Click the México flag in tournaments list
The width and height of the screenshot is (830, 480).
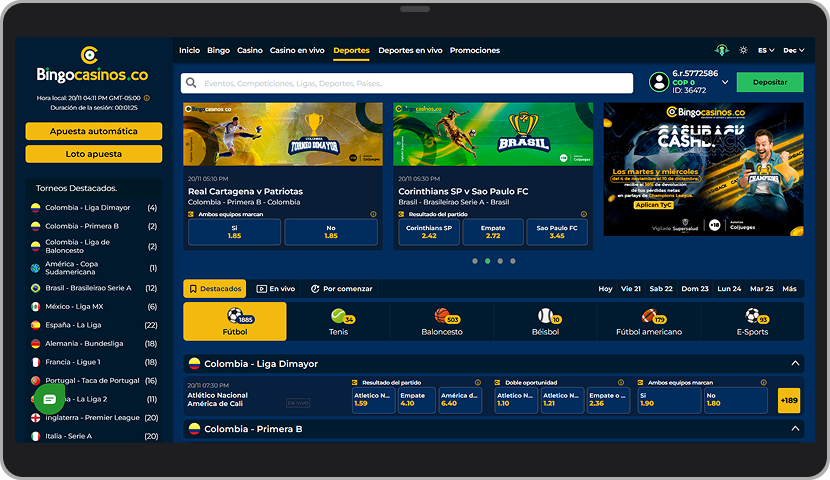point(35,306)
